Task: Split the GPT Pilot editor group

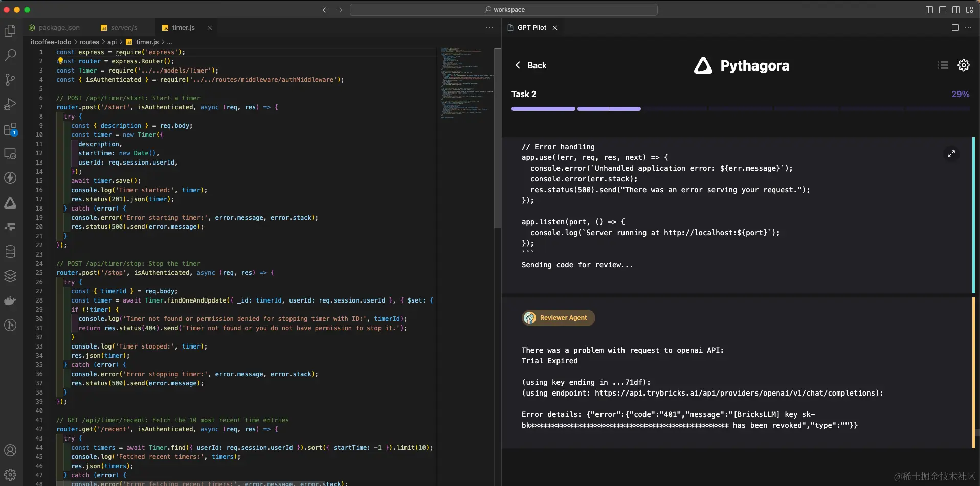Action: [x=955, y=28]
